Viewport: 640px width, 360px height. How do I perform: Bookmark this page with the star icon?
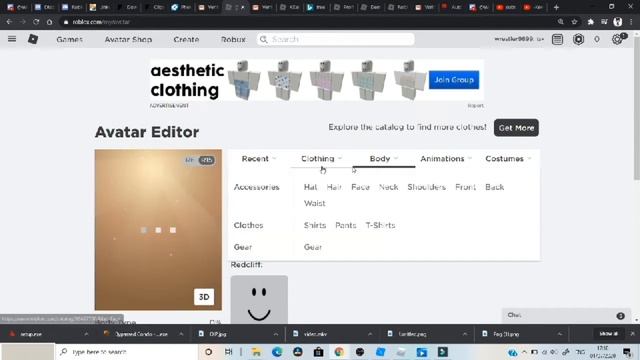pyautogui.click(x=574, y=22)
